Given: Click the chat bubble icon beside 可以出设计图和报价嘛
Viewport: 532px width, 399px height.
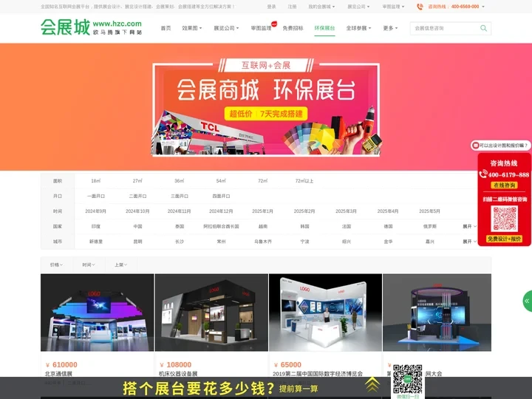Looking at the screenshot, I should pos(476,146).
